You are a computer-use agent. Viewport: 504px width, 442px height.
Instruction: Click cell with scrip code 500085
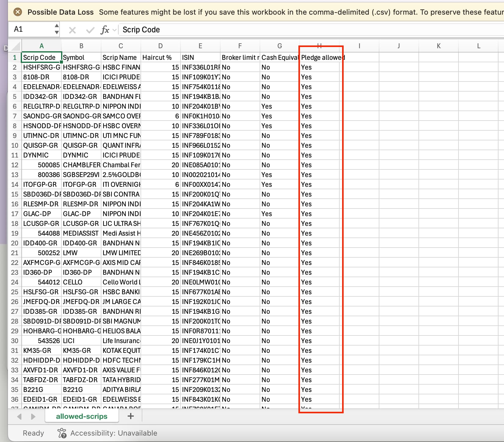(x=42, y=165)
